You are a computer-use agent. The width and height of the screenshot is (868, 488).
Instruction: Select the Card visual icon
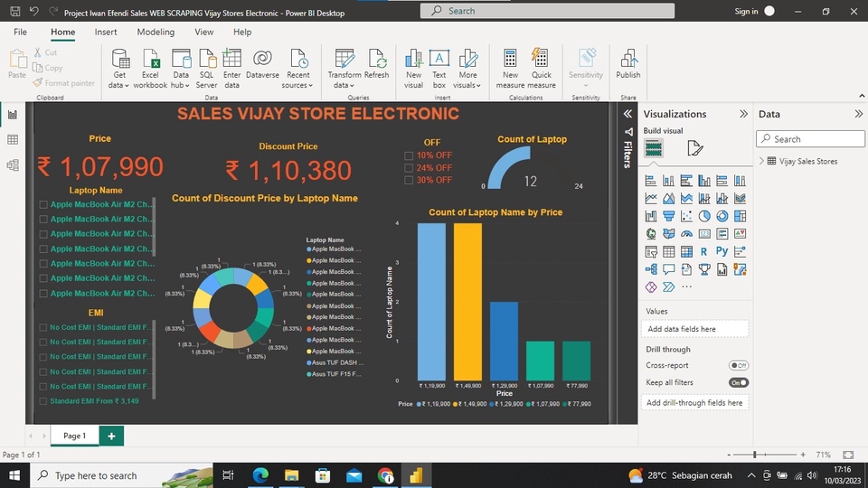704,234
